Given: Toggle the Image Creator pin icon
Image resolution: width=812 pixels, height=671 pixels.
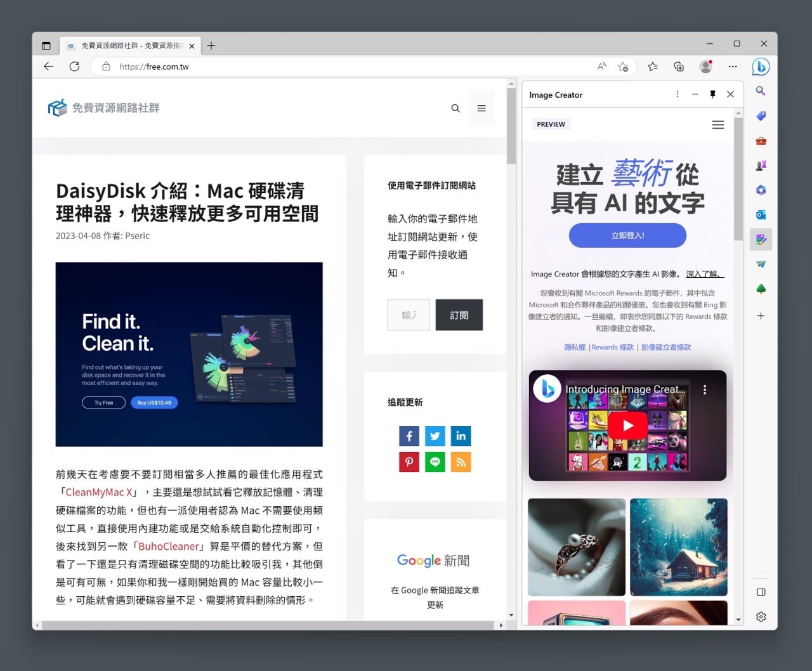Looking at the screenshot, I should (x=713, y=94).
